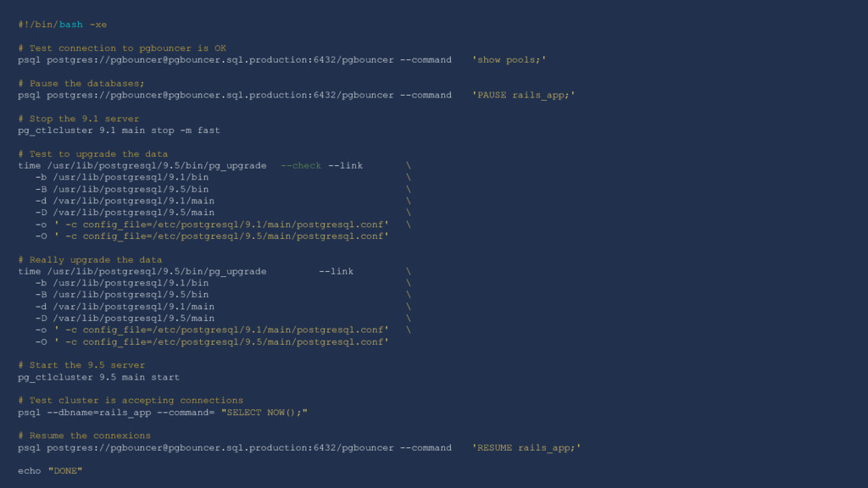Click the 'RESUME rails_app;' command string
The image size is (868, 488).
click(x=526, y=447)
